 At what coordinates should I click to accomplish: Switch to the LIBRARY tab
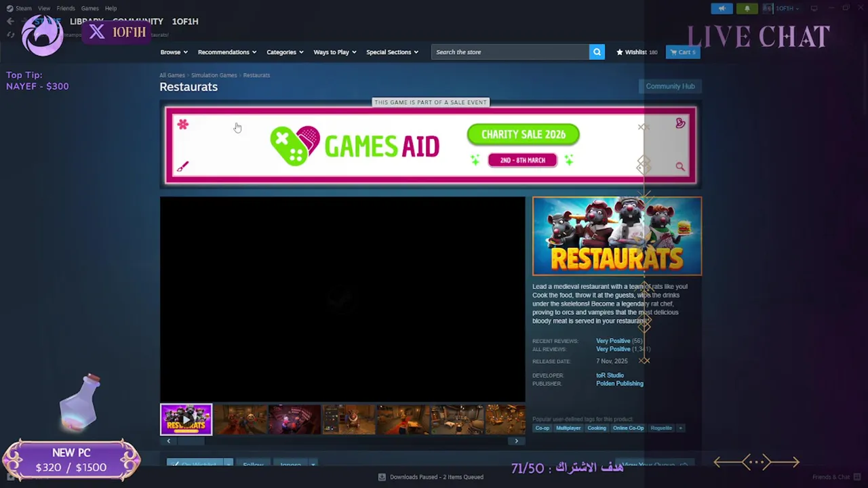click(86, 22)
